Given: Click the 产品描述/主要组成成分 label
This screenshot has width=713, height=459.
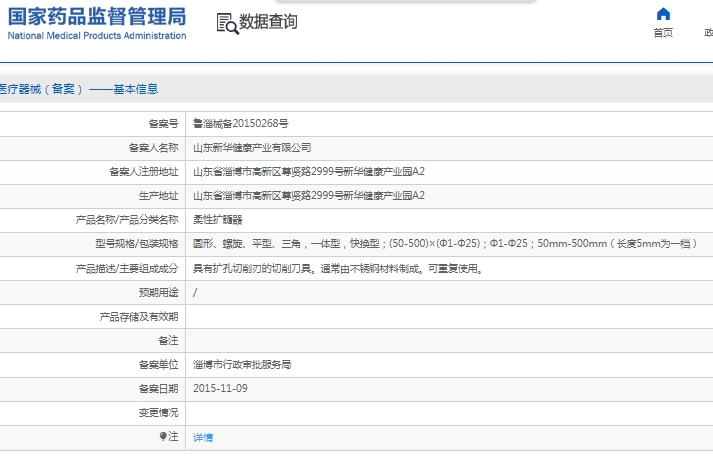Looking at the screenshot, I should click(127, 268).
